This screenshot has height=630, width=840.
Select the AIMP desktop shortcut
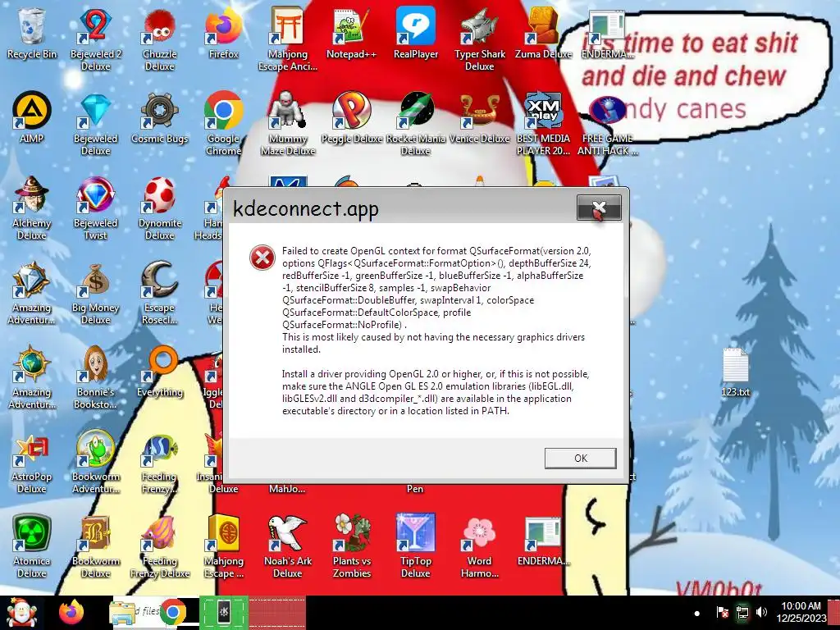pyautogui.click(x=32, y=117)
